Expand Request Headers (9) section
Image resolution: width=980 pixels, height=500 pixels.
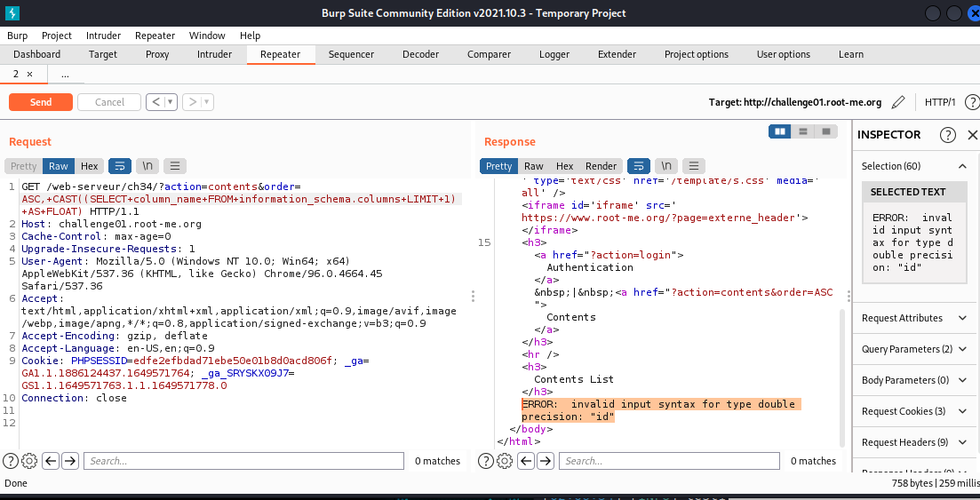tap(962, 442)
